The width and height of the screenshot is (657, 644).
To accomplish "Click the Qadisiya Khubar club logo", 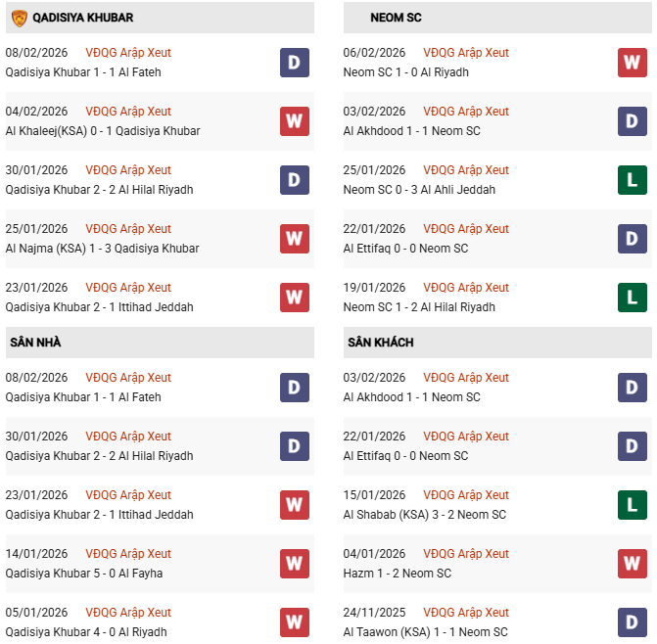I will click(x=19, y=18).
